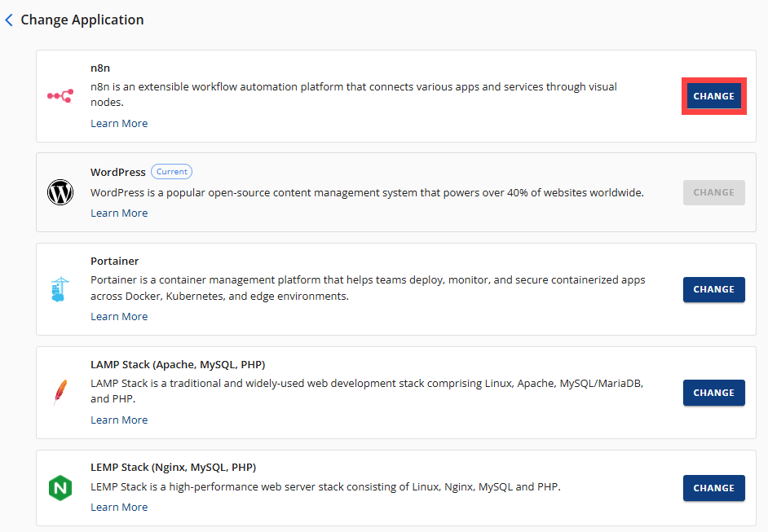The image size is (768, 532).
Task: Click the disabled CHANGE button for WordPress
Action: [713, 192]
